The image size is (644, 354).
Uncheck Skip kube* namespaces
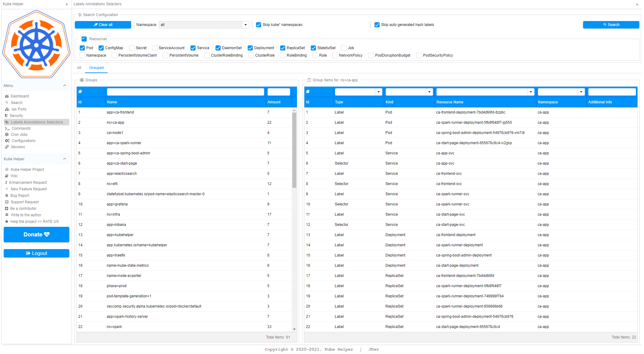click(x=259, y=25)
